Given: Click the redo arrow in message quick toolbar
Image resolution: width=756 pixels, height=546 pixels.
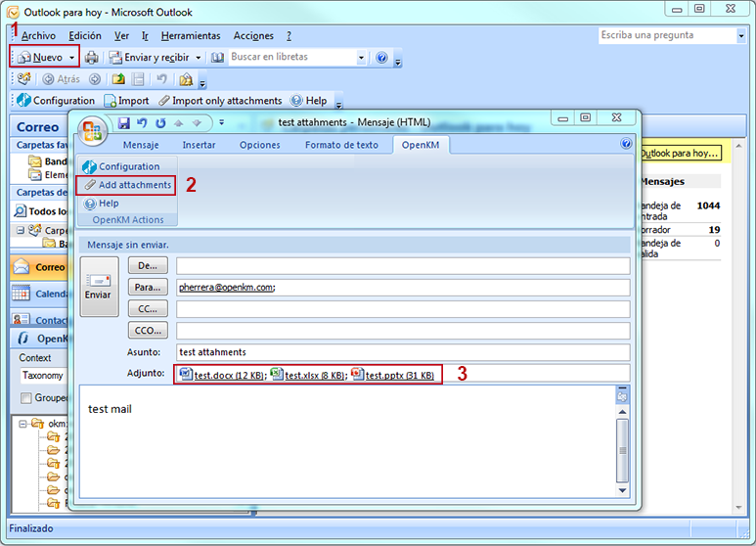Looking at the screenshot, I should [x=160, y=123].
